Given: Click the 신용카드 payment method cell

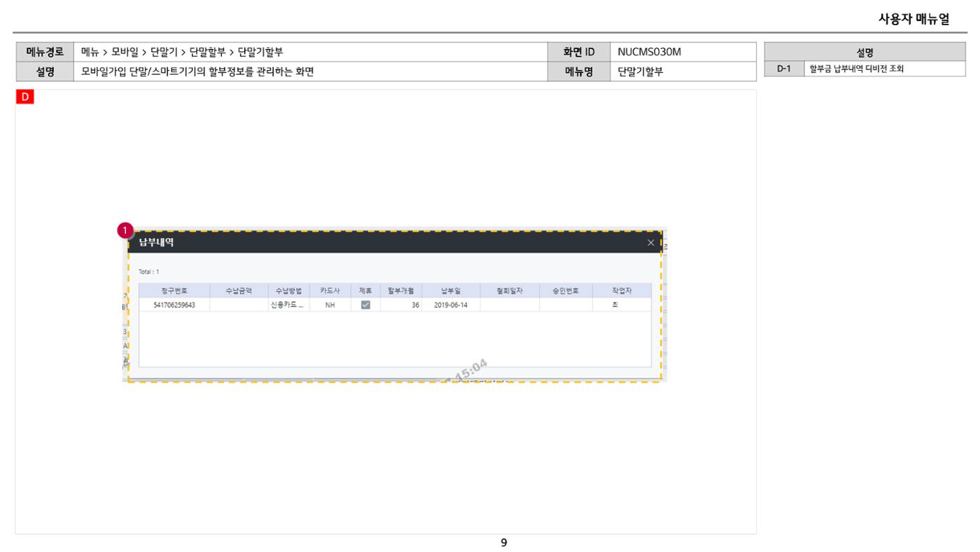Looking at the screenshot, I should pos(288,305).
